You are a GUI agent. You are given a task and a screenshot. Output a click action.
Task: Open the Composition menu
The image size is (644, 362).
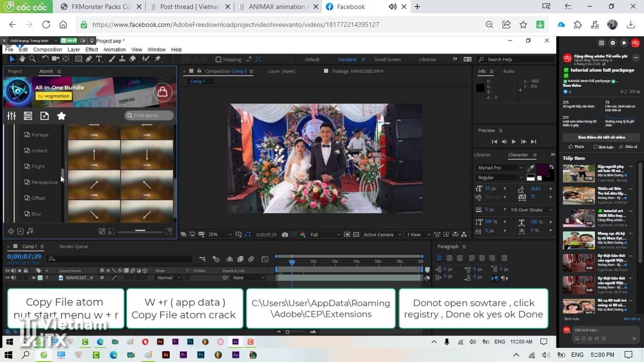[47, 49]
